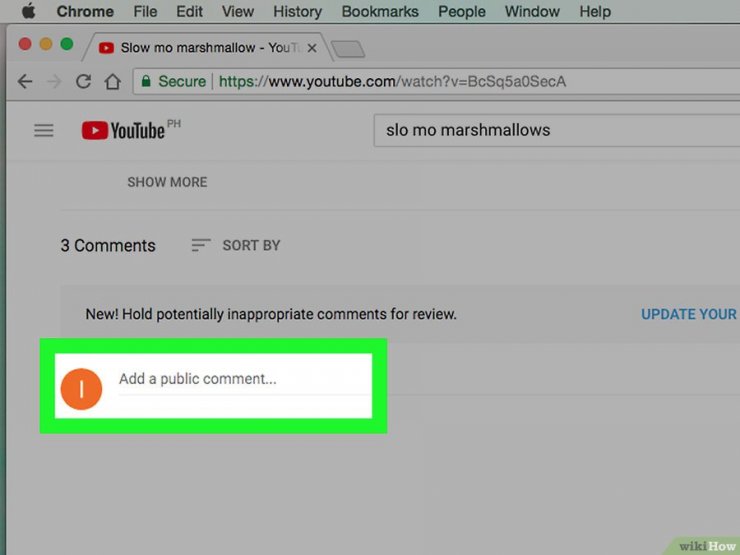Open a new browser tab
740x555 pixels.
[348, 49]
